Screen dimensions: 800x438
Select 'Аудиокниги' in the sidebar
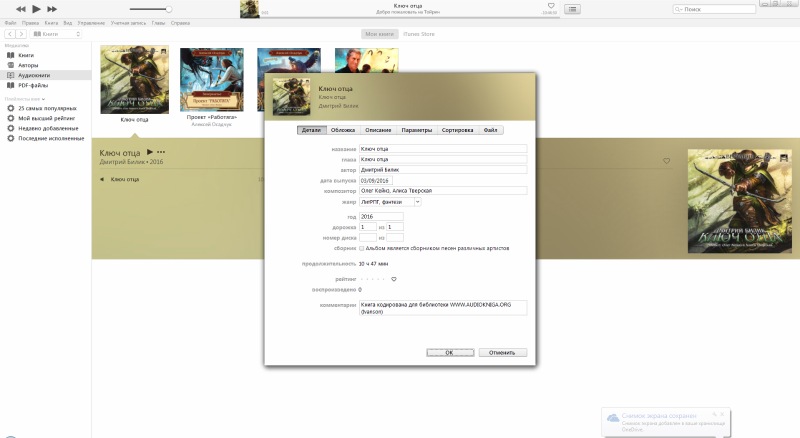(33, 76)
